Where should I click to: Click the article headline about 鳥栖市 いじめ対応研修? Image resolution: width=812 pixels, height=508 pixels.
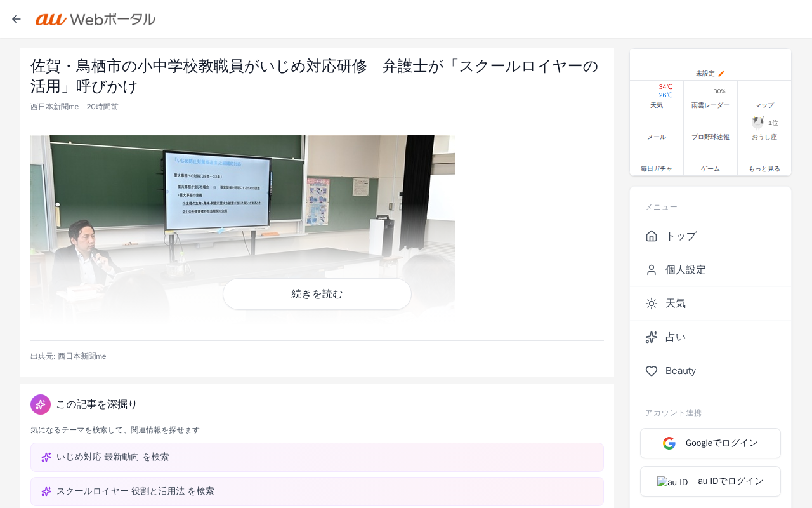tap(315, 76)
